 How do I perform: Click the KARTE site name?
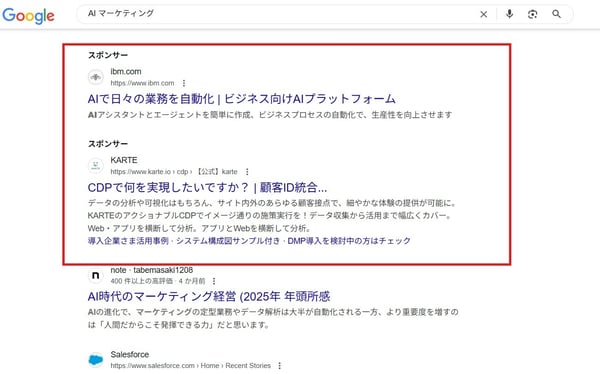[124, 160]
